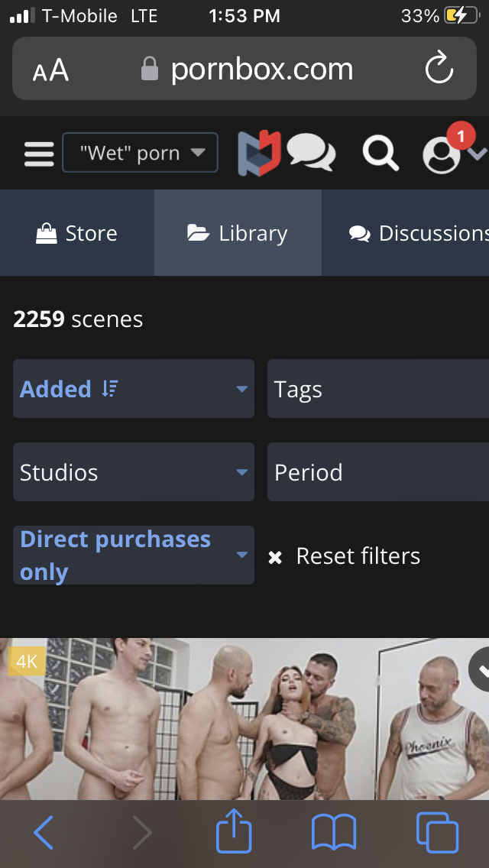The image size is (489, 868).
Task: Open the chat bubbles messages icon
Action: coord(311,153)
